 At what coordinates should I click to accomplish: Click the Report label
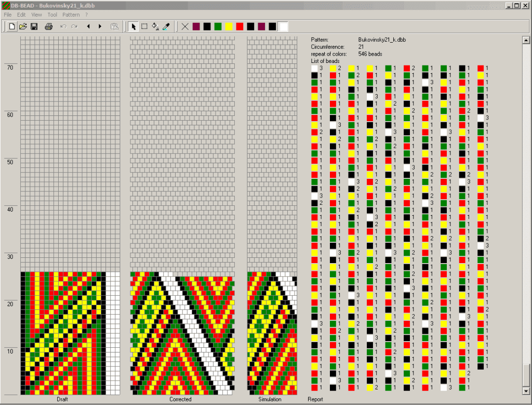315,399
